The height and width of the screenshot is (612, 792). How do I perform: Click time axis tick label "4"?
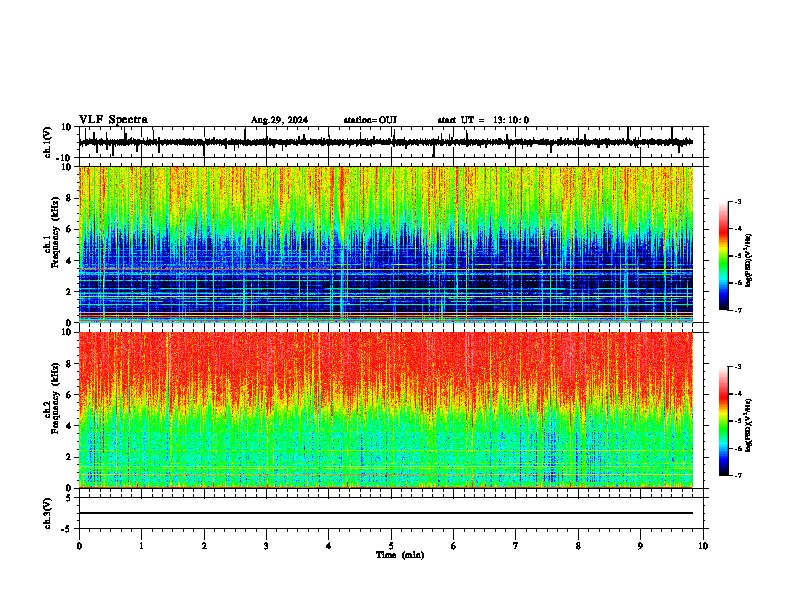[x=329, y=546]
